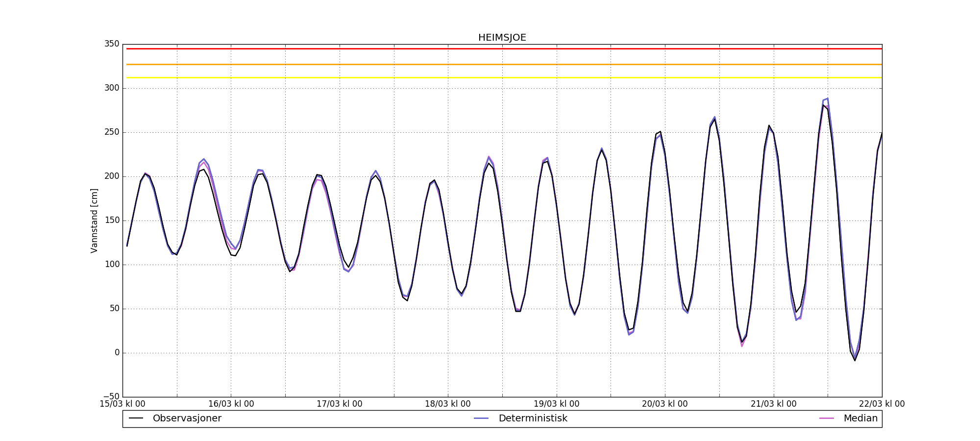Click the 16/03 kl 00 date label

[231, 404]
